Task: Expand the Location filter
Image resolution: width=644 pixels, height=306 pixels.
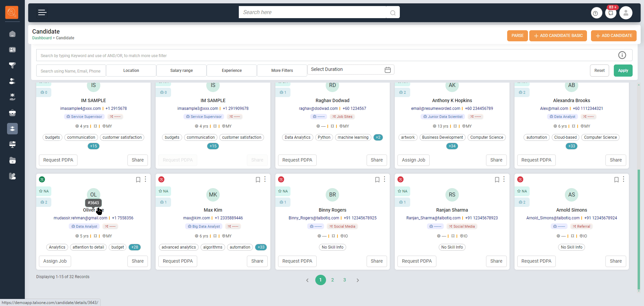Action: pos(131,71)
